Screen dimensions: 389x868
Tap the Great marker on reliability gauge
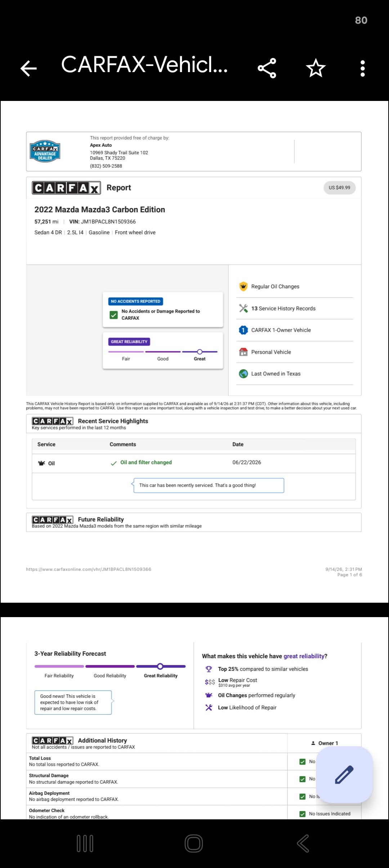(x=200, y=352)
